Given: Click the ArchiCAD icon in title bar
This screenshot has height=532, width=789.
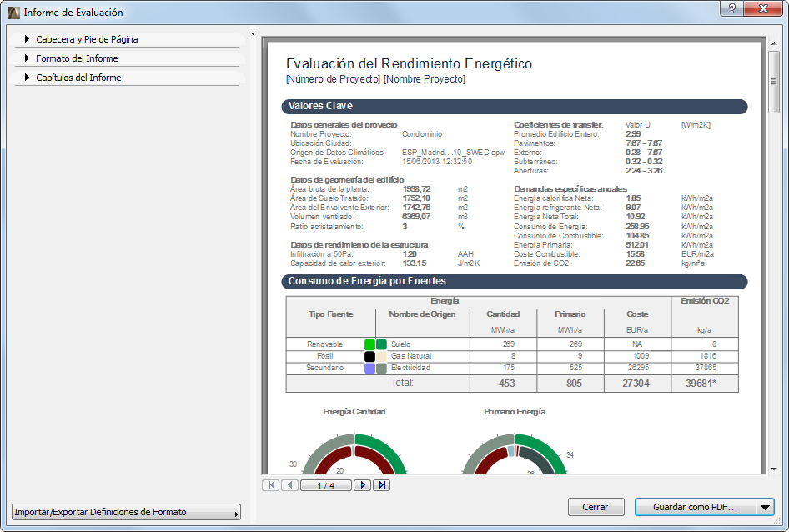Looking at the screenshot, I should (13, 13).
